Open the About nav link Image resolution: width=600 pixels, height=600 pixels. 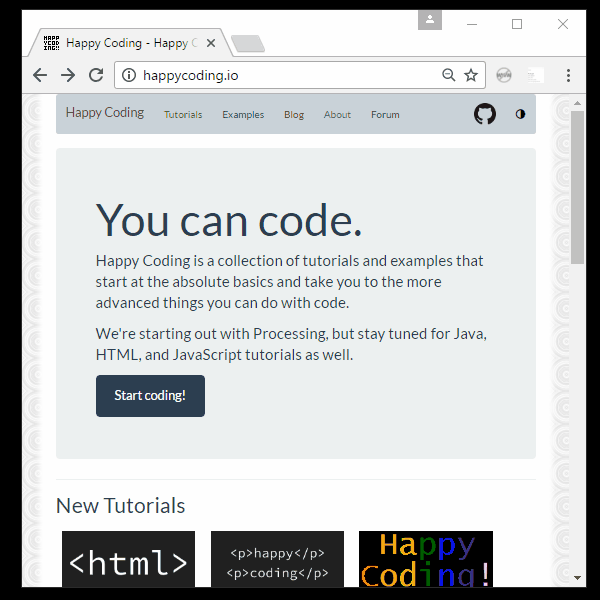(x=337, y=114)
